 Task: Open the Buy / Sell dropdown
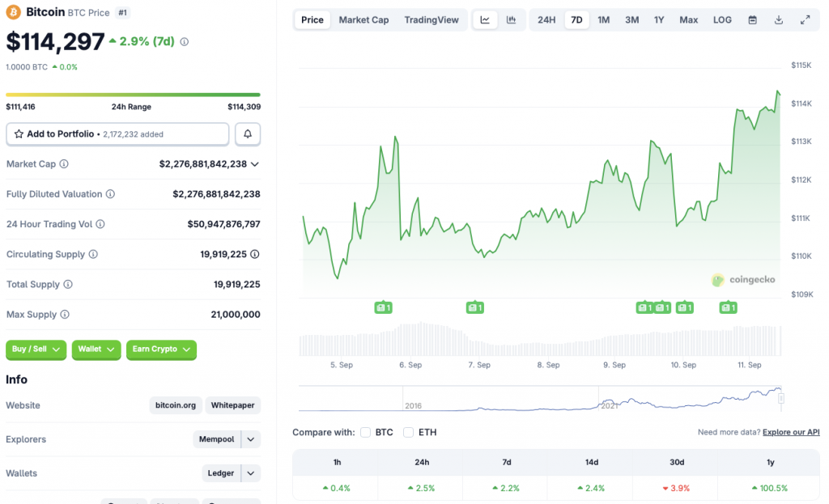(x=36, y=349)
